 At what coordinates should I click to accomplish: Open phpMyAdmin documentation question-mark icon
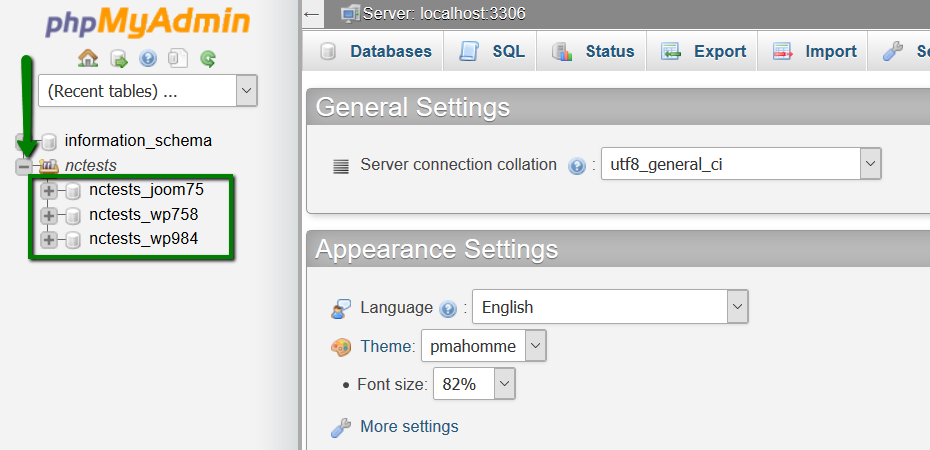coord(148,59)
